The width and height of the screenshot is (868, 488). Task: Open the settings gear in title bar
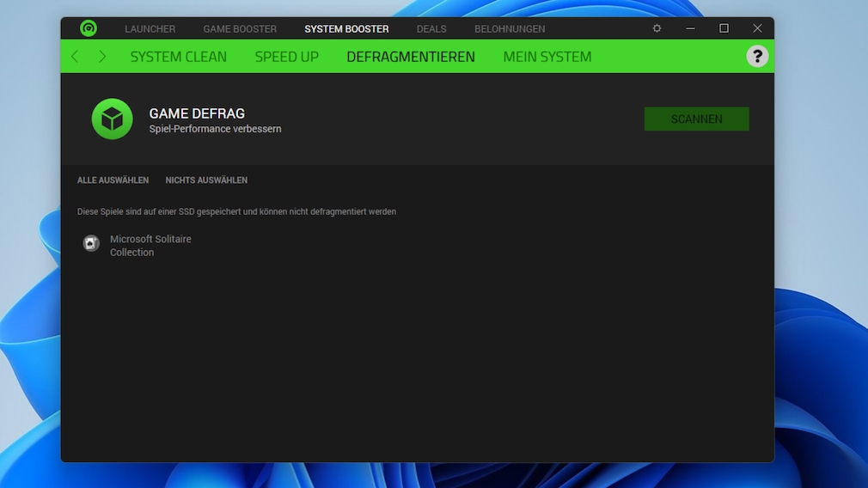(x=657, y=28)
